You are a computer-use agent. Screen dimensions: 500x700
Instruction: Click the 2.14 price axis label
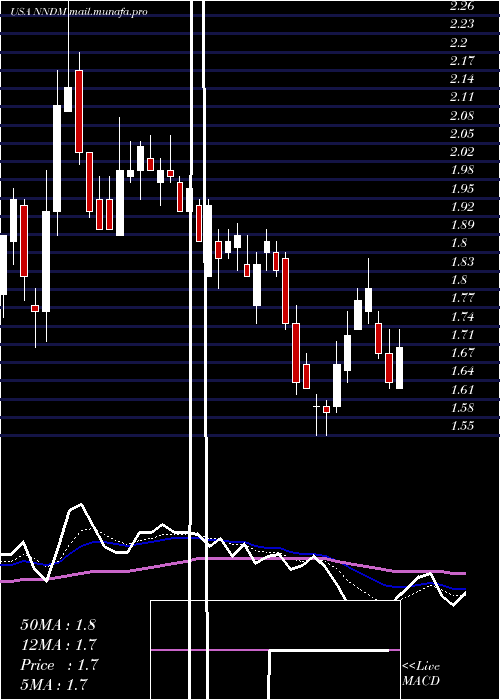462,79
